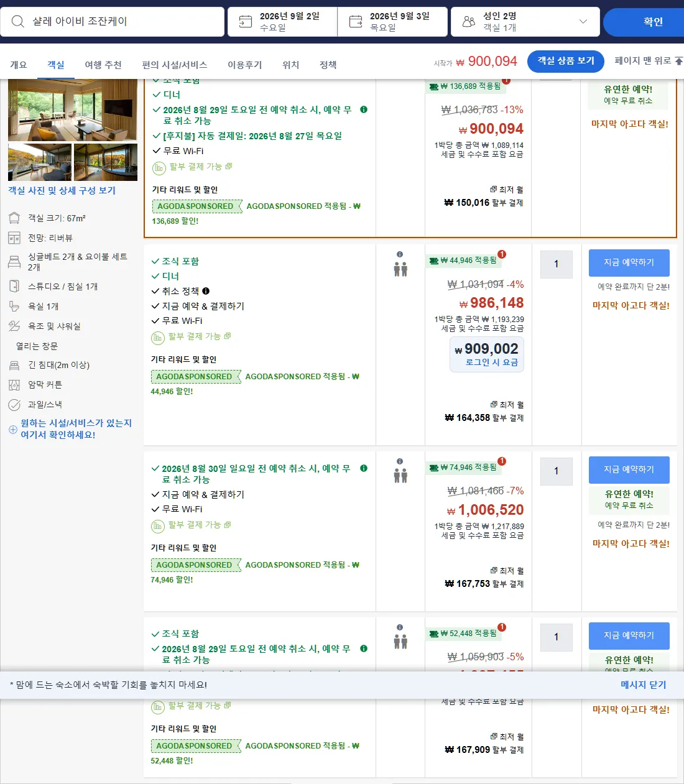The width and height of the screenshot is (684, 784).
Task: Click the blackout curtains icon
Action: [14, 385]
